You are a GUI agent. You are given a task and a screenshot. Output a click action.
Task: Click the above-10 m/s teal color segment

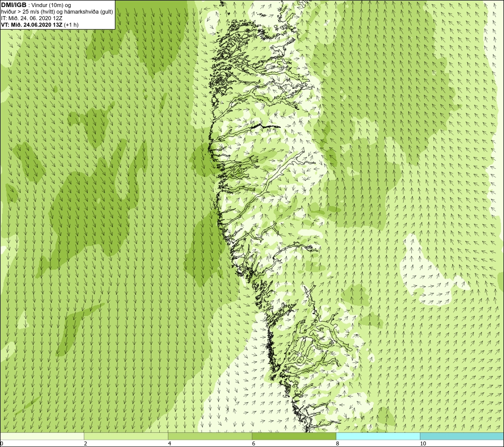pos(462,436)
